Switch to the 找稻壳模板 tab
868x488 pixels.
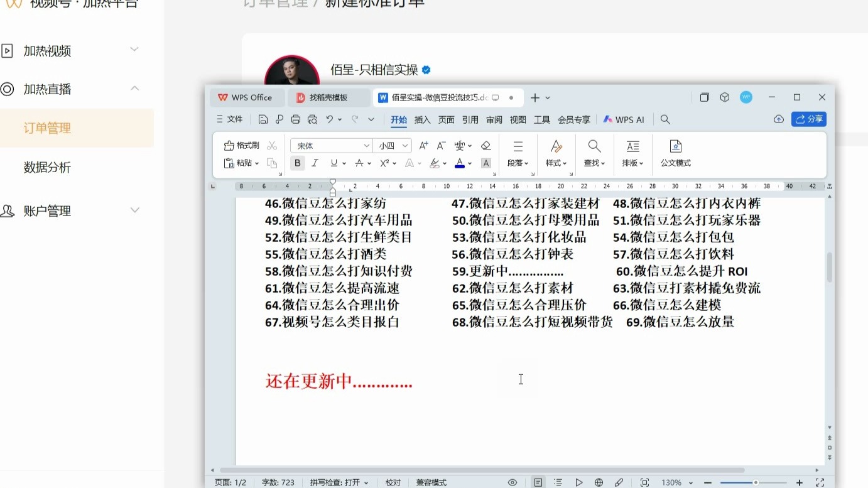pyautogui.click(x=330, y=97)
